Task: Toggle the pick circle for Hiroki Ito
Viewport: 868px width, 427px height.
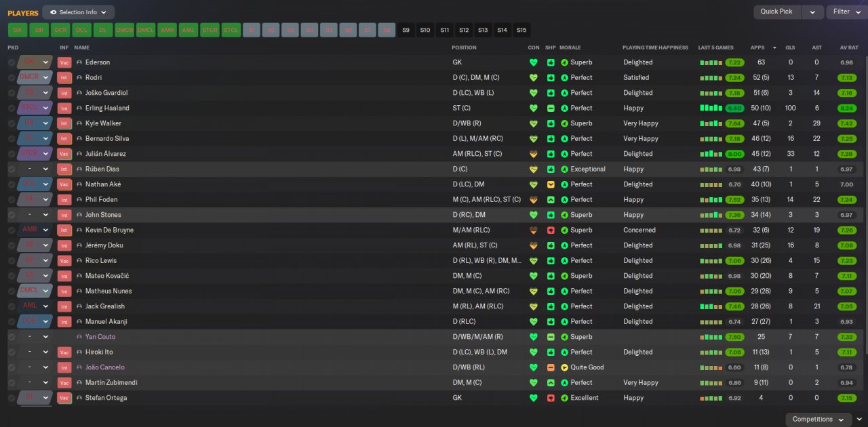Action: pyautogui.click(x=12, y=352)
